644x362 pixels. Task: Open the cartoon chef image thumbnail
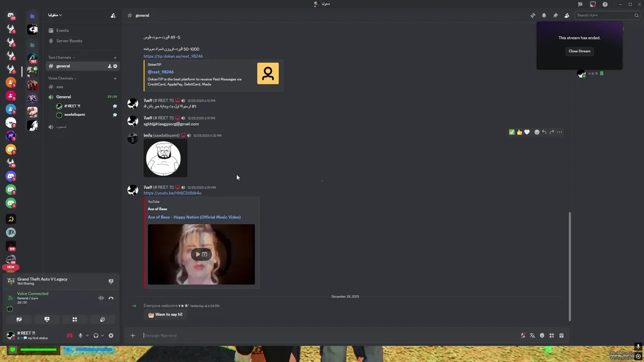click(165, 158)
